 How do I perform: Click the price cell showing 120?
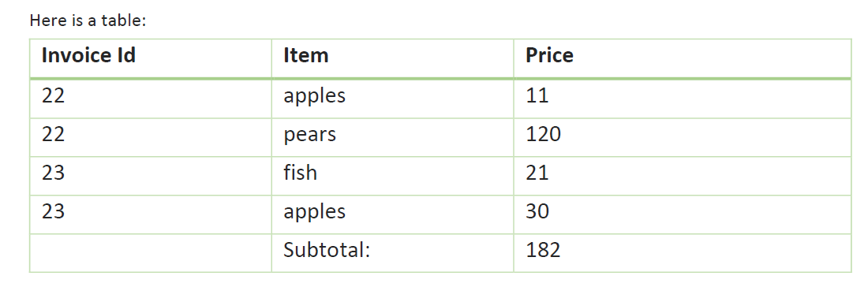coord(682,137)
